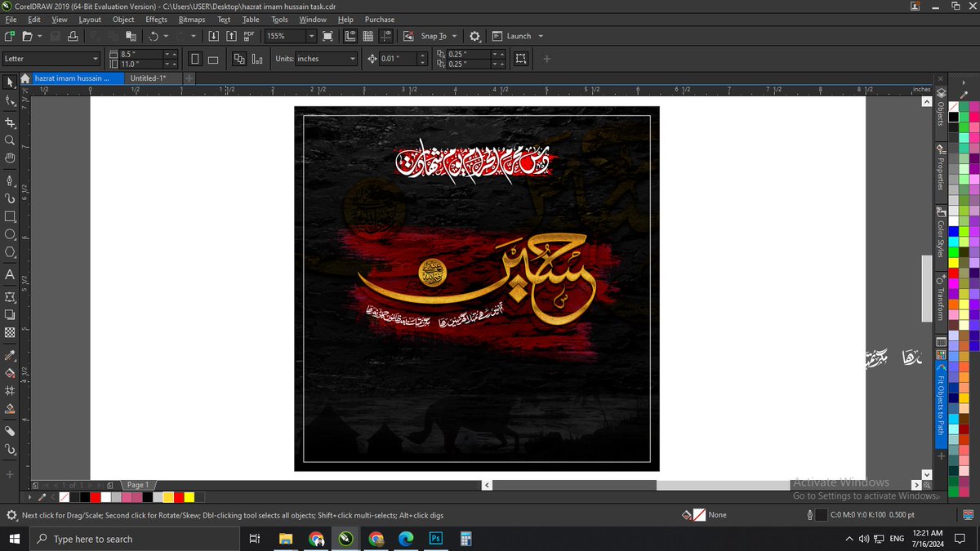Click the Open folder icon
Viewport: 980px width, 551px height.
point(27,36)
